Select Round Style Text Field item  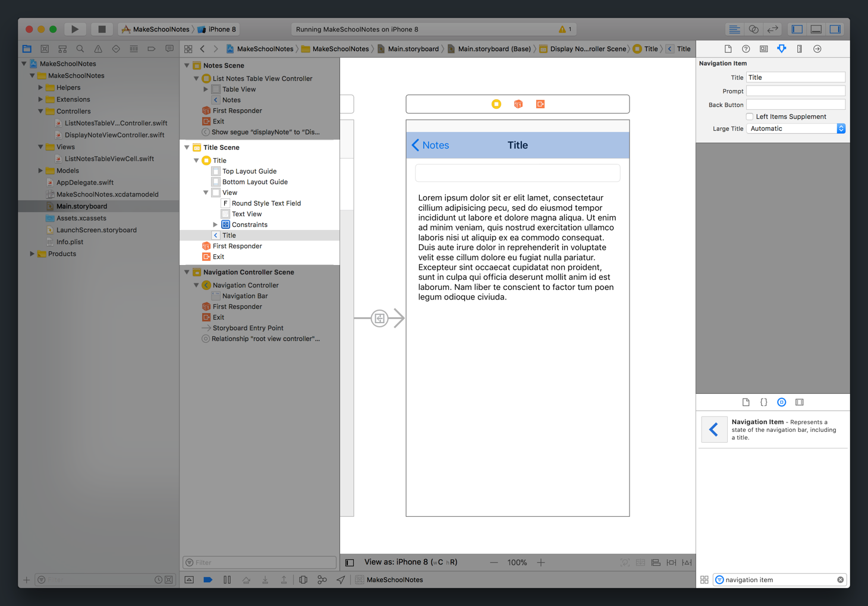coord(266,203)
